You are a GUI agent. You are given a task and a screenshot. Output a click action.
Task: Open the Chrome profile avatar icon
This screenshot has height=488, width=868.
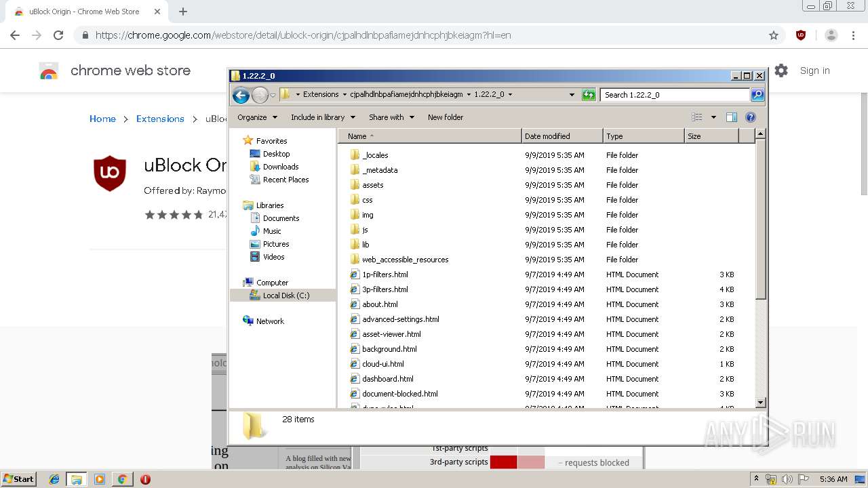(831, 35)
